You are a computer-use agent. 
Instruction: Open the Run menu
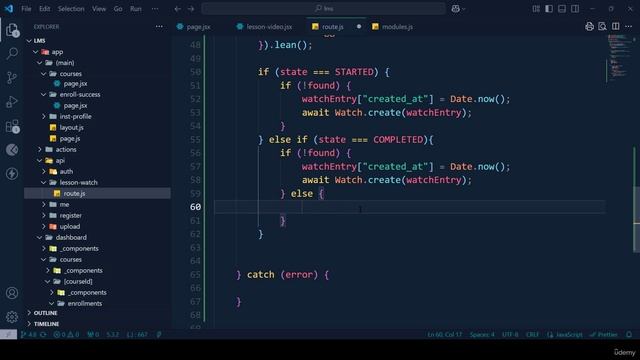(x=136, y=9)
